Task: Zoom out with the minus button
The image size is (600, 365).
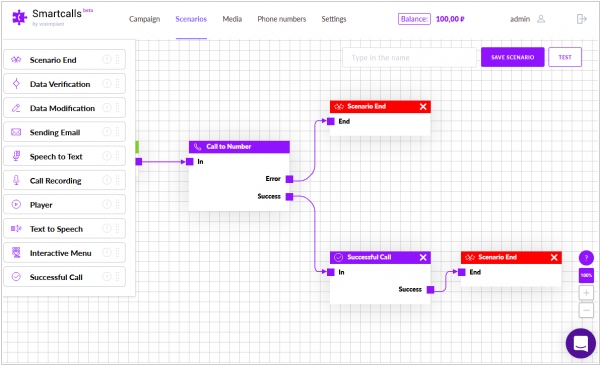Action: coord(586,310)
